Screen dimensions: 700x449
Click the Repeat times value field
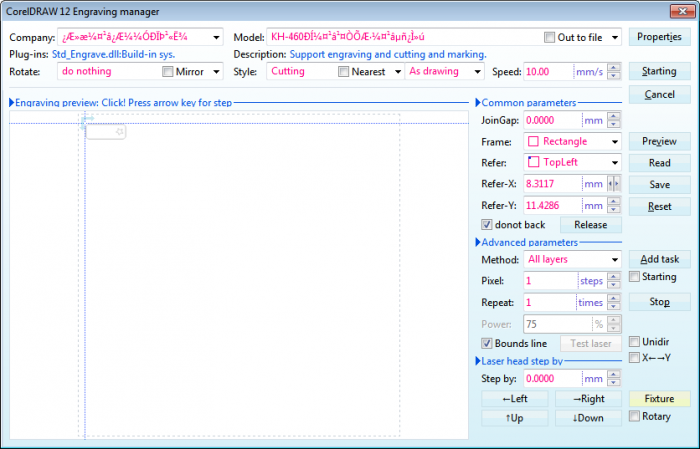coord(550,302)
